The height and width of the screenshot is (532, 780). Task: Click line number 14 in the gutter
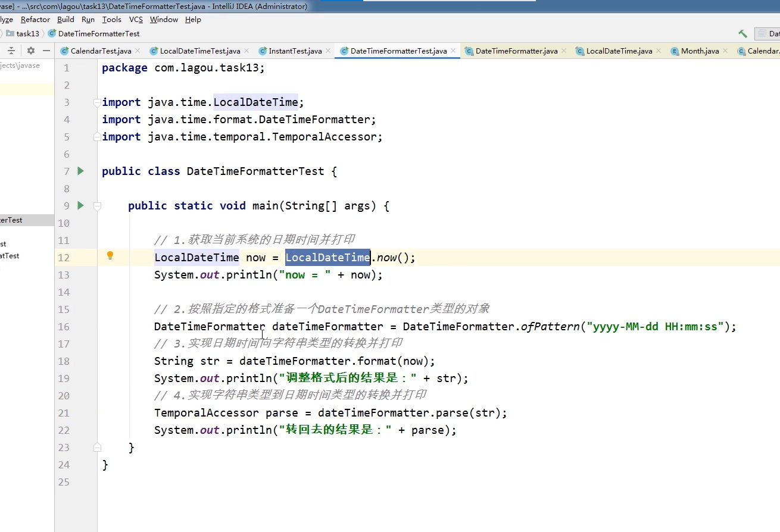63,292
